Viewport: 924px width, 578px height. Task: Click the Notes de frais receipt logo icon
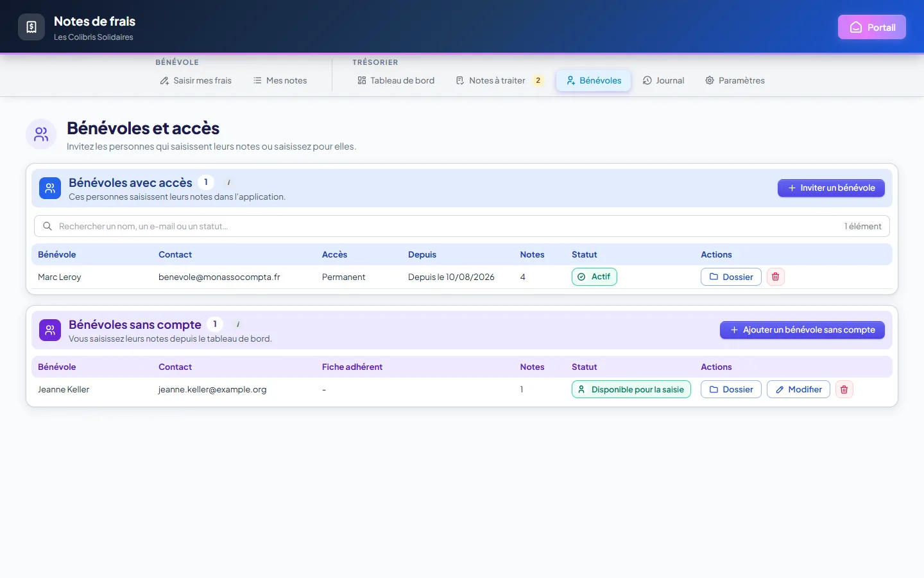point(31,27)
